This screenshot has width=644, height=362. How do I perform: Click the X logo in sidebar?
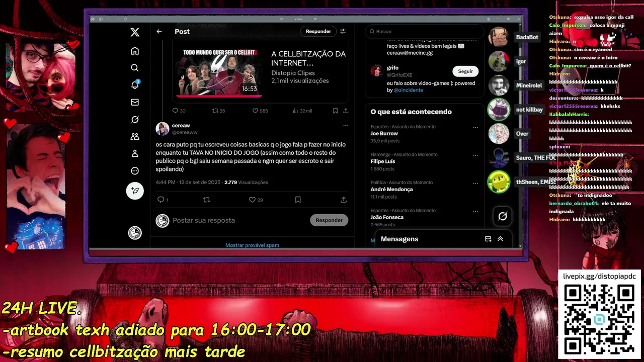[x=135, y=32]
